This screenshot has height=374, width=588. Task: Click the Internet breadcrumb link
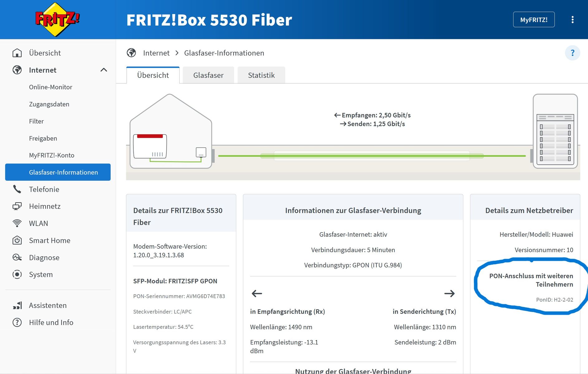click(x=156, y=53)
